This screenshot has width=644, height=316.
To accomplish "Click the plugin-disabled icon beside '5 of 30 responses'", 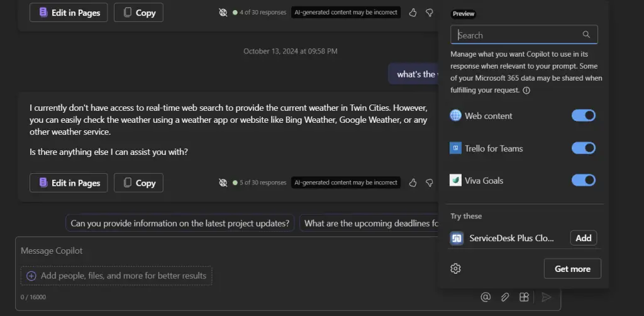I will coord(223,183).
